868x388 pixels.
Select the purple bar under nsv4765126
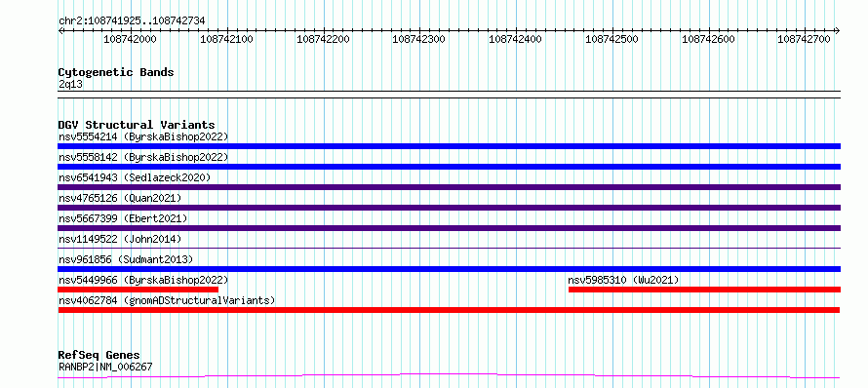(x=449, y=208)
